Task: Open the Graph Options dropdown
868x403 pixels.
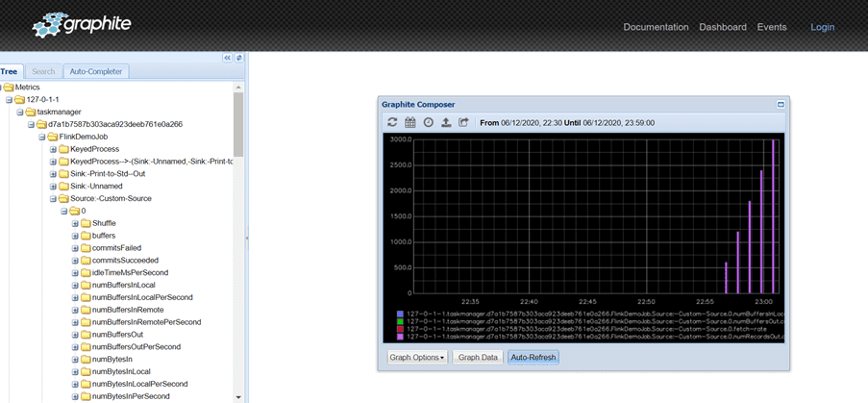Action: click(x=417, y=358)
